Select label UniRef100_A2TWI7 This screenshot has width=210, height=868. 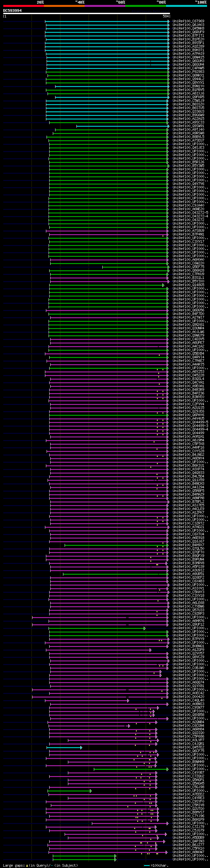coord(188,318)
